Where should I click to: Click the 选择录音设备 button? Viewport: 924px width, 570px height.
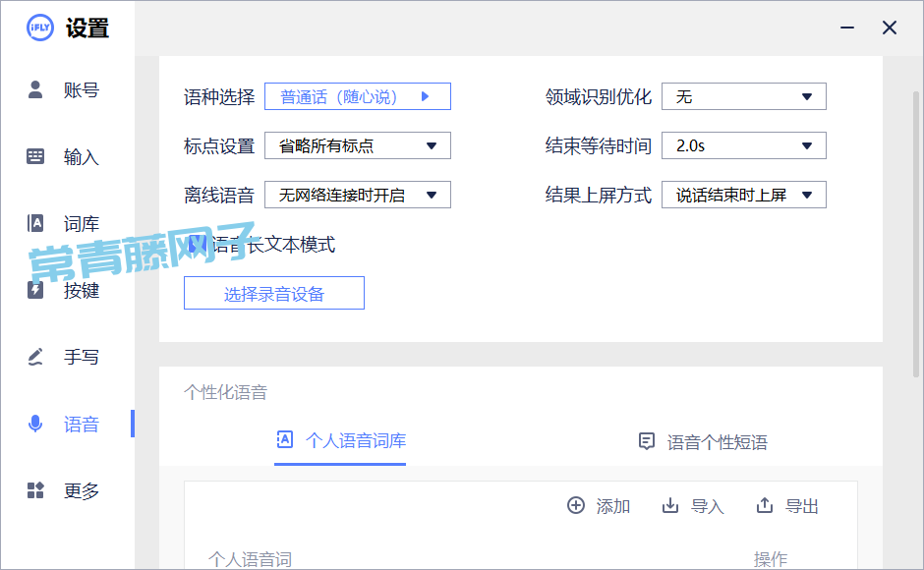click(x=273, y=294)
